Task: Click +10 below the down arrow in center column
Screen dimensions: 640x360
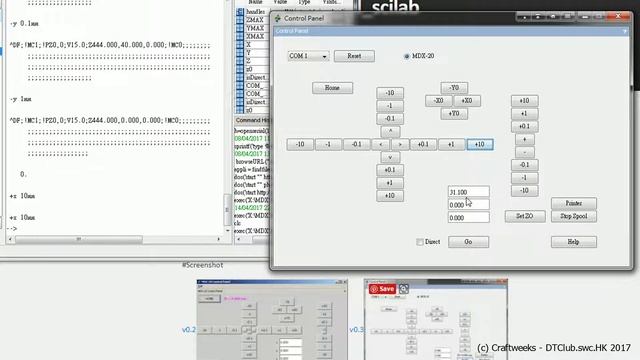Action: 390,196
